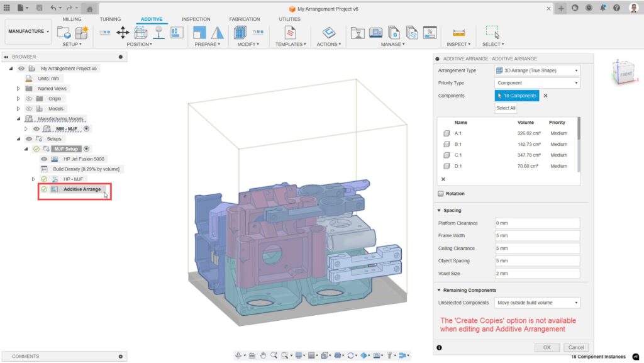
Task: Toggle visibility eye for Origin folder
Action: (x=29, y=99)
